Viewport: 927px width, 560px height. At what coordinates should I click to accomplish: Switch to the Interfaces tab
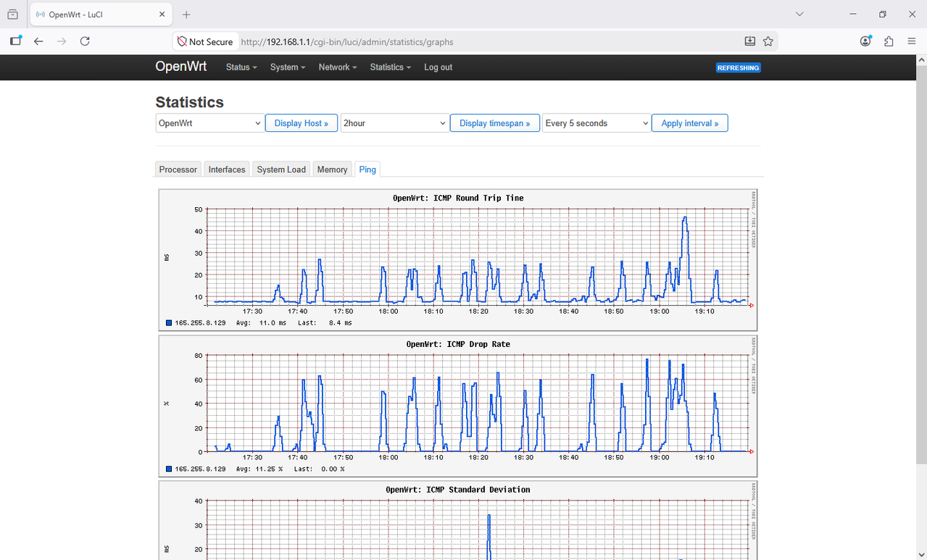pyautogui.click(x=227, y=170)
